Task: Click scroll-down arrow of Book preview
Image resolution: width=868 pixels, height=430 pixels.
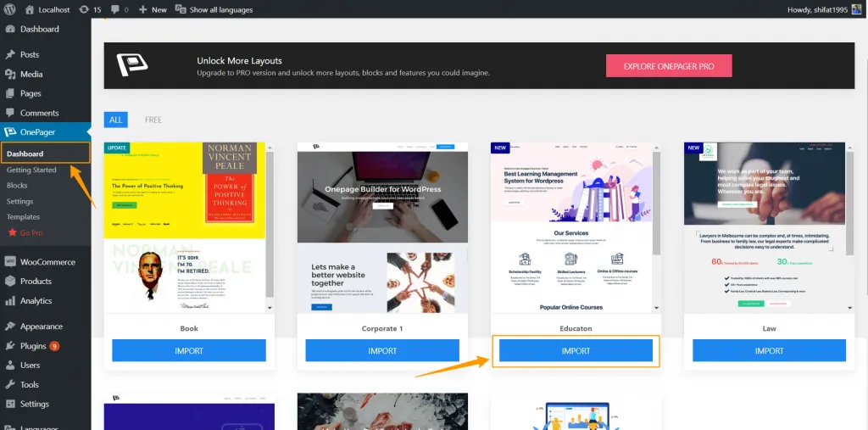Action: tap(270, 308)
